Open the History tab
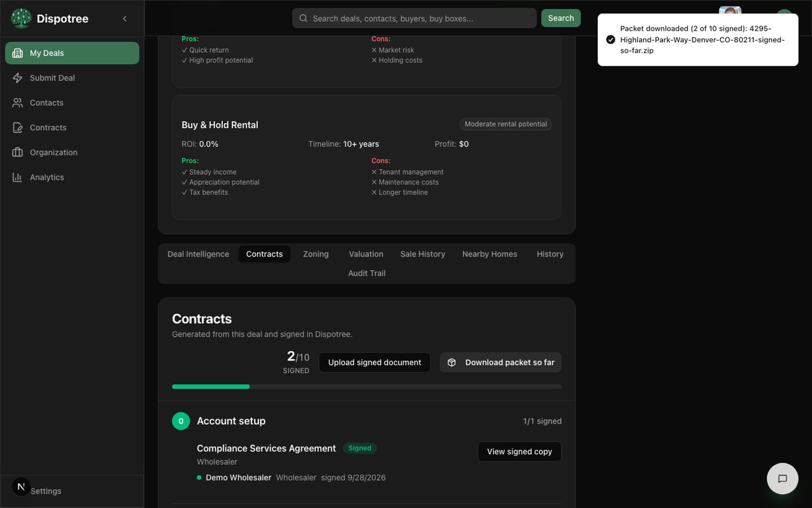The width and height of the screenshot is (812, 508). coord(550,254)
